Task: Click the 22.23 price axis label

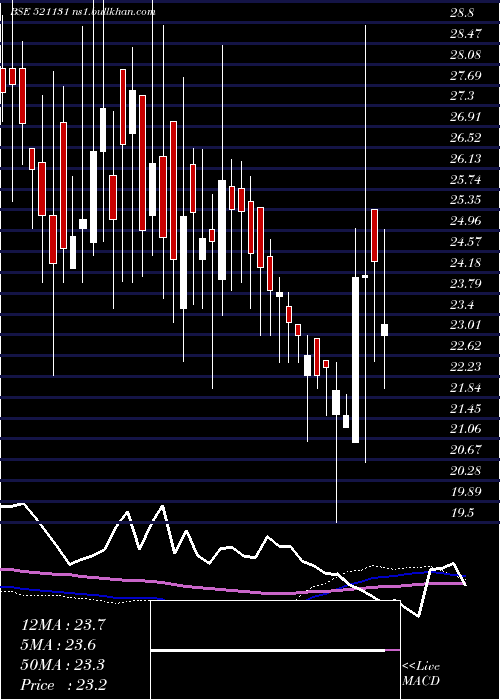Action: click(x=465, y=367)
